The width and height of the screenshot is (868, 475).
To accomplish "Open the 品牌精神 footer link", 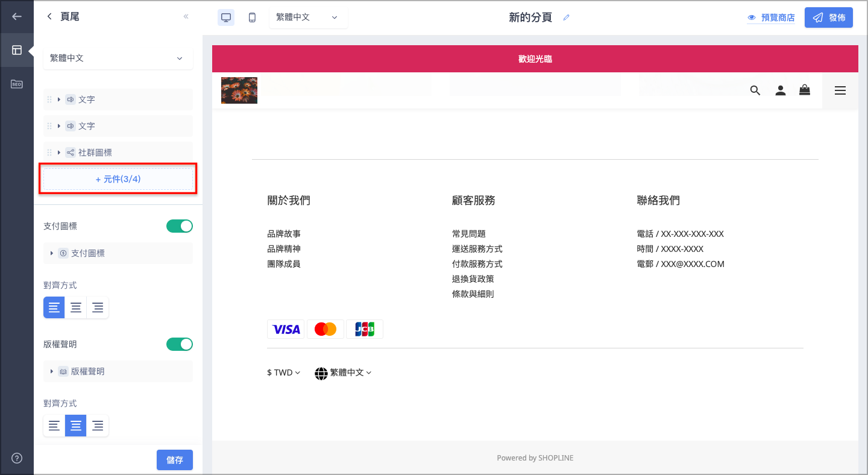I will pos(284,249).
